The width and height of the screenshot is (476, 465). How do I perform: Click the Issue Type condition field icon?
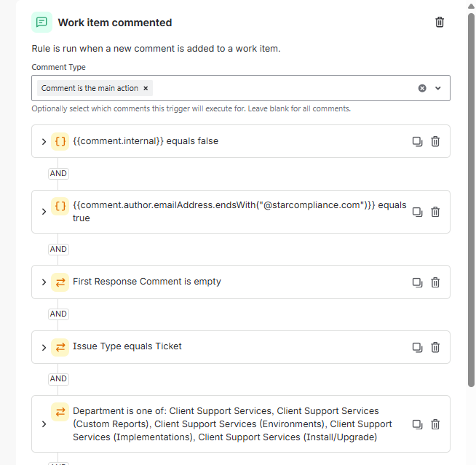click(x=60, y=347)
